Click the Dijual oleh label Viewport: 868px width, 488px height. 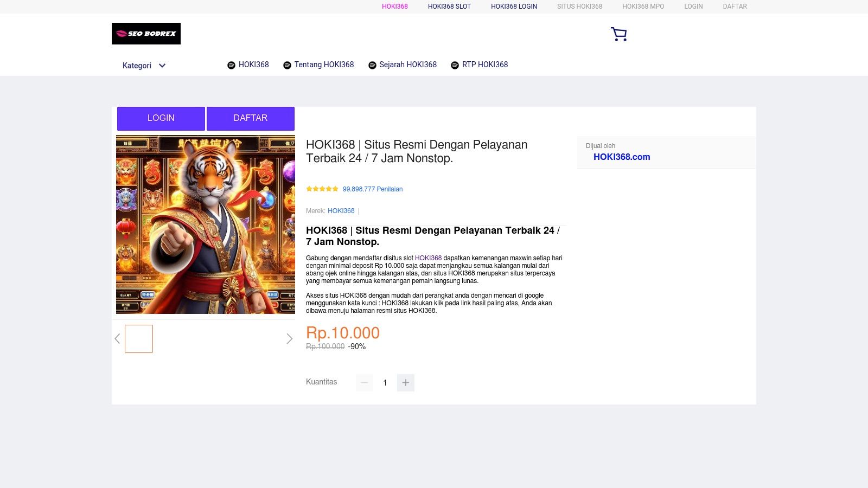coord(601,146)
